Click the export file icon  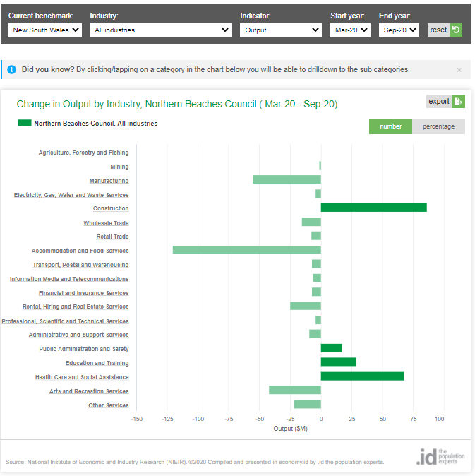458,101
